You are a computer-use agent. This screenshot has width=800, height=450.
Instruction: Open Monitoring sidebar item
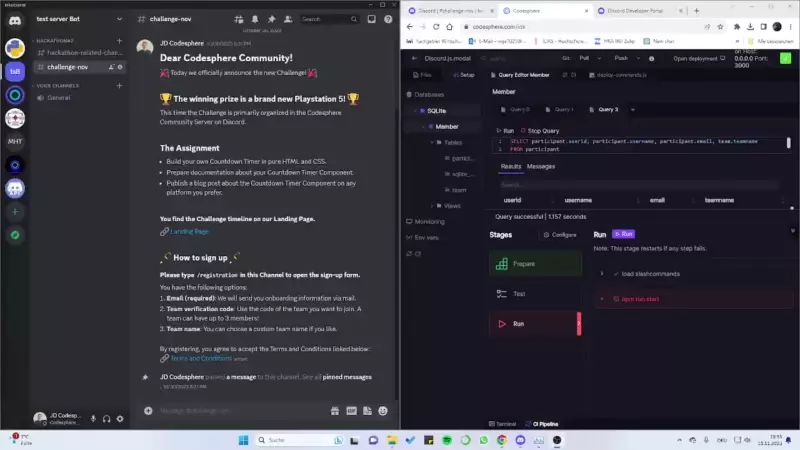pos(425,221)
